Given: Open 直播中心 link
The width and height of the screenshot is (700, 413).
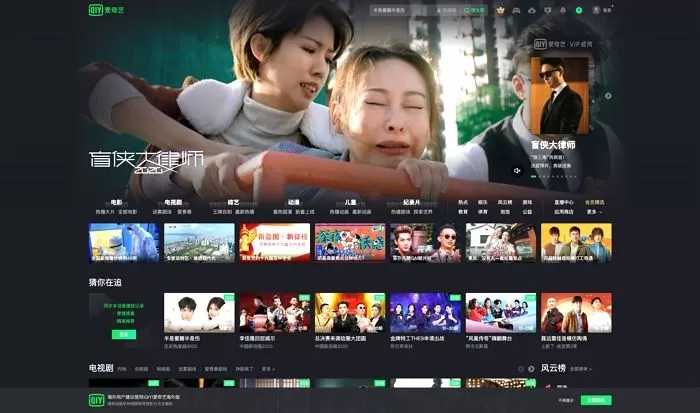Looking at the screenshot, I should tap(564, 202).
